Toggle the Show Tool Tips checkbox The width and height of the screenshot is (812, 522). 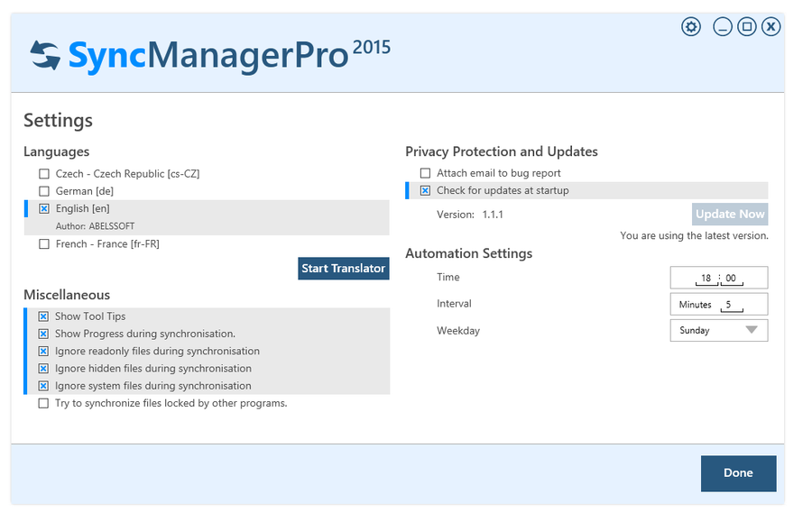[43, 316]
